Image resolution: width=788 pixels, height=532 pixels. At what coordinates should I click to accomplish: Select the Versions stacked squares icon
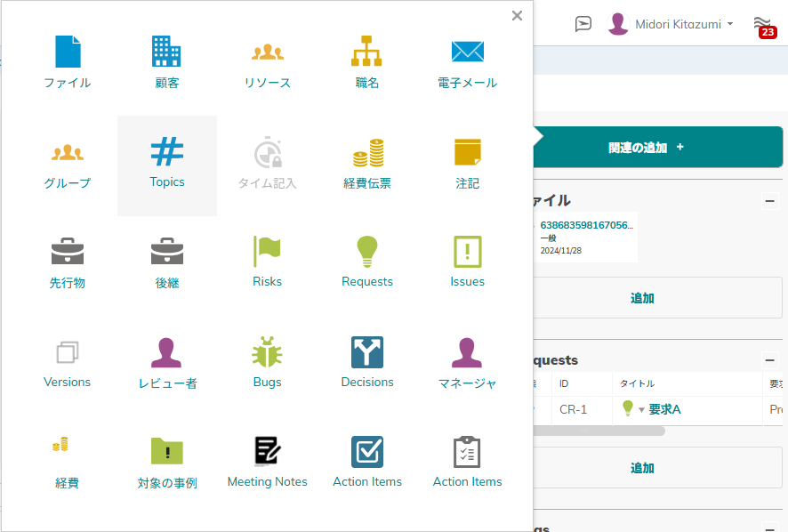pyautogui.click(x=68, y=352)
